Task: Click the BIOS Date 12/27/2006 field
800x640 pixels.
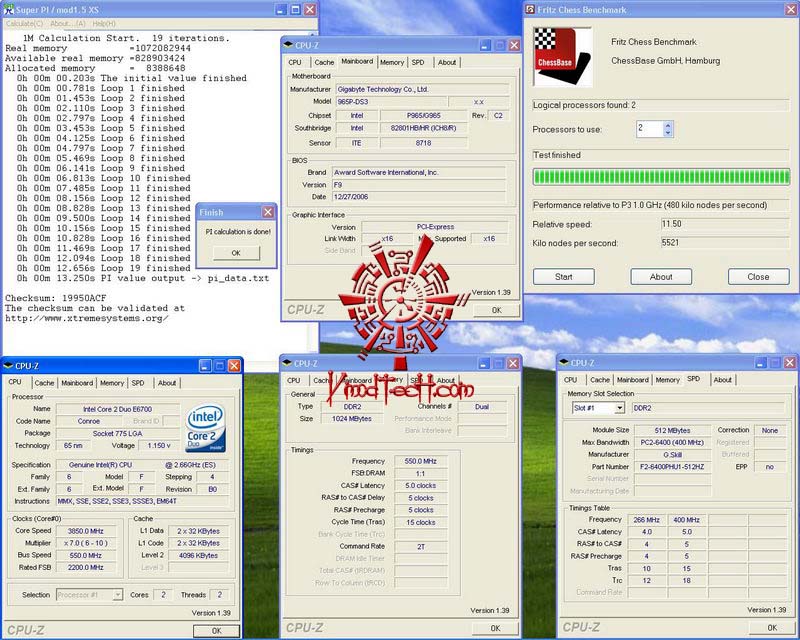Action: point(419,196)
